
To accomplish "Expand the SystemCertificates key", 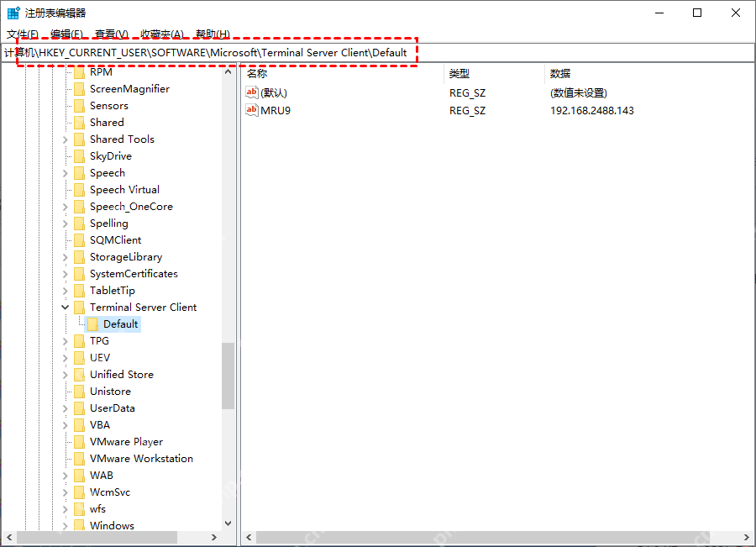I will pyautogui.click(x=65, y=274).
